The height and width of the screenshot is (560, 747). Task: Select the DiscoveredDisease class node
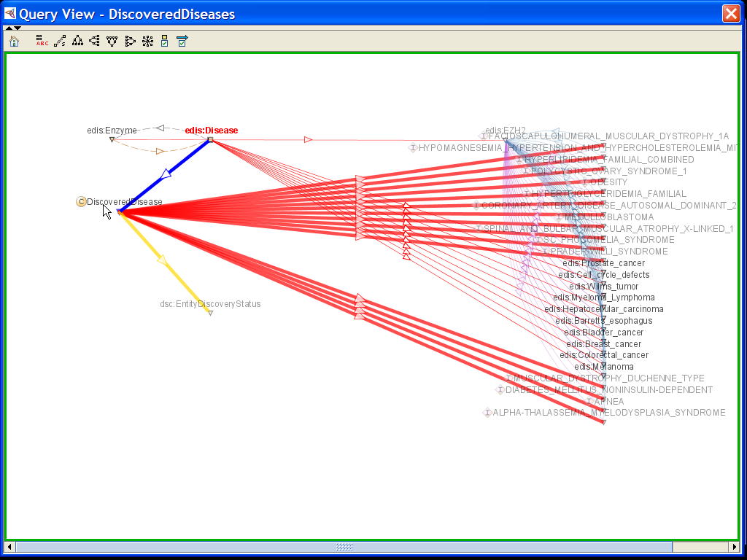(123, 202)
